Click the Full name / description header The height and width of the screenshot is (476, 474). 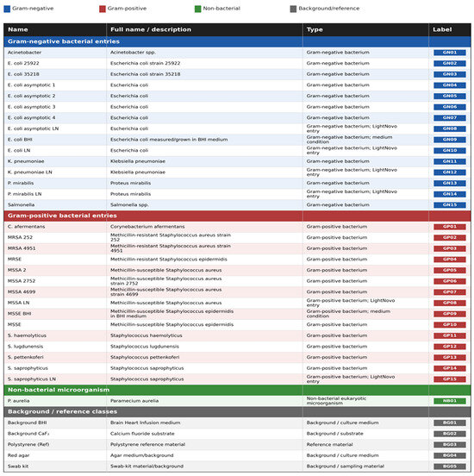point(151,29)
